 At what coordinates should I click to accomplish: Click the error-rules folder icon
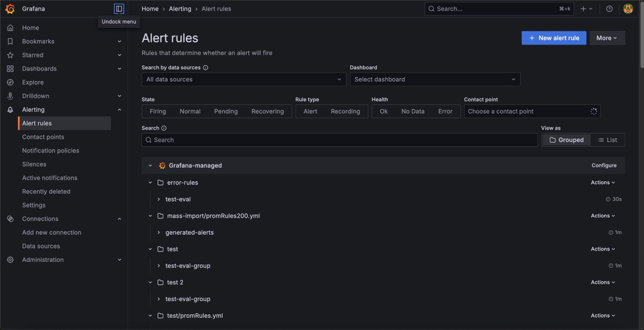click(x=160, y=183)
